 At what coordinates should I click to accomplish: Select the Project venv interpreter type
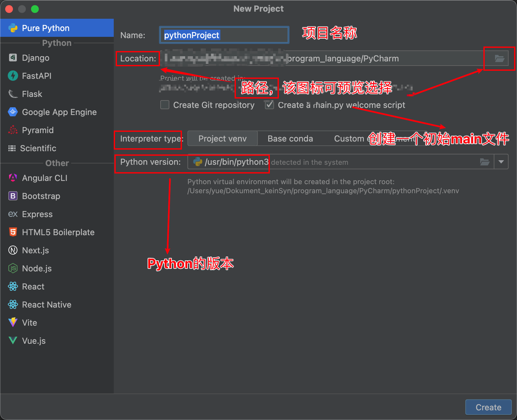(223, 139)
